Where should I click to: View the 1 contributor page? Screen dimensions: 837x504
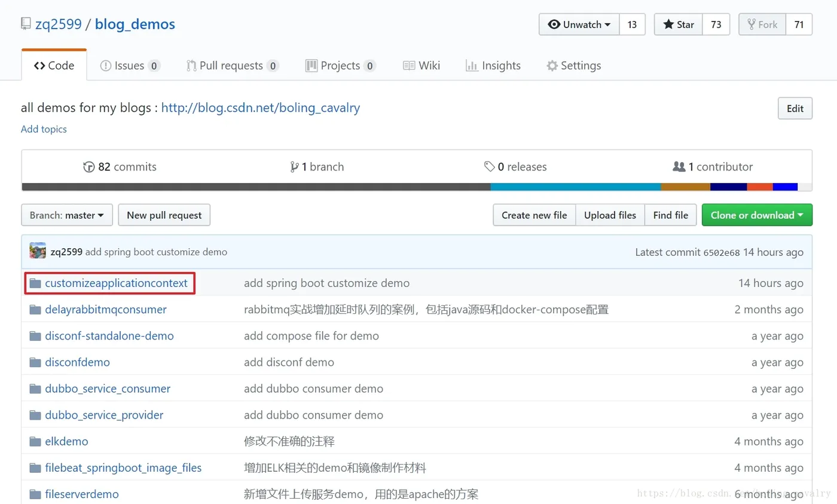(x=713, y=167)
